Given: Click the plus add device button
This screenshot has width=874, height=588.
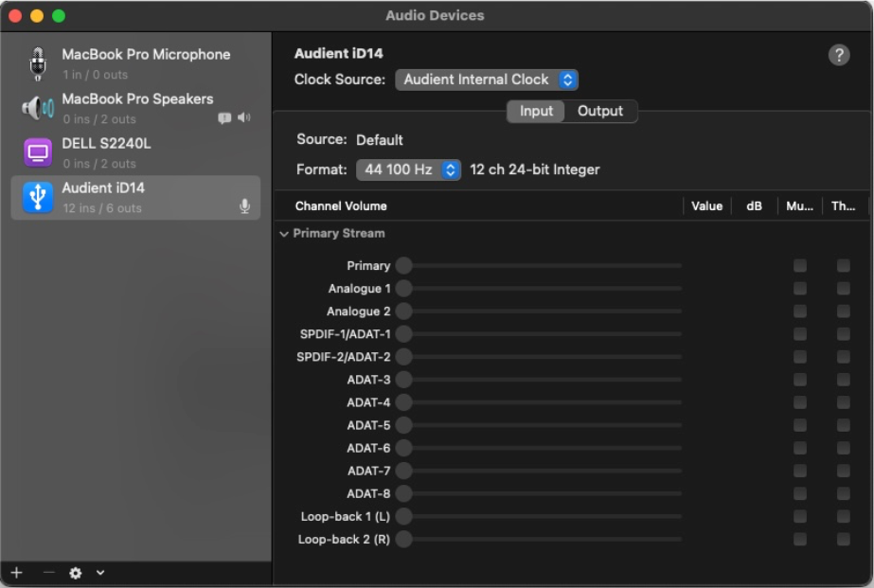Looking at the screenshot, I should tap(16, 573).
